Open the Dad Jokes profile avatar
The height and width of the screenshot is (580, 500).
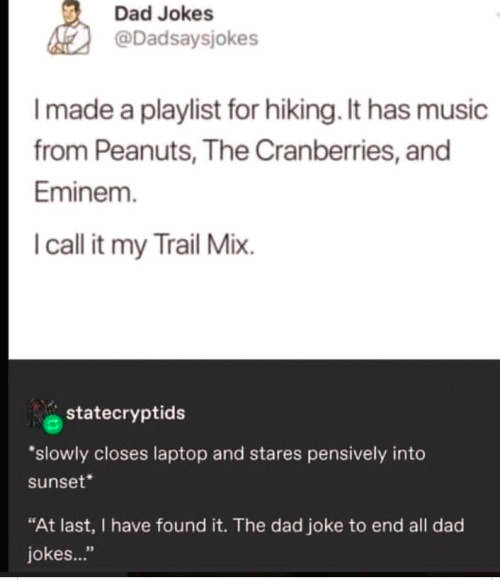tap(69, 28)
